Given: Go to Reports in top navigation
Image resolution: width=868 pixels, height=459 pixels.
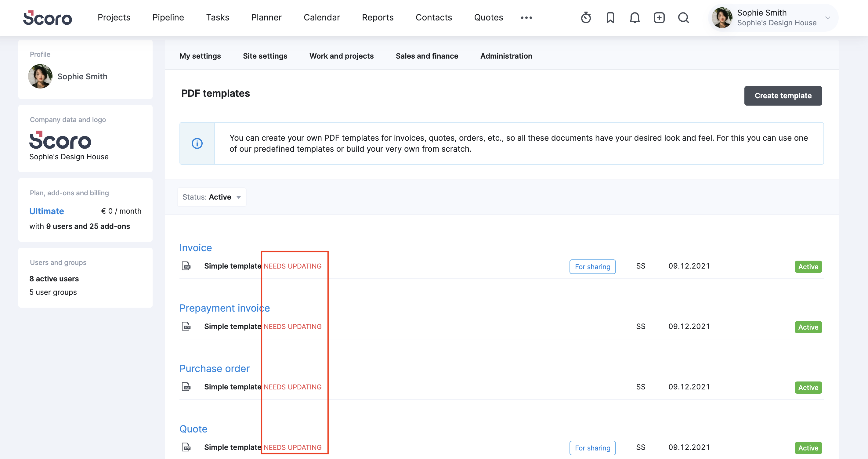Looking at the screenshot, I should pyautogui.click(x=378, y=17).
